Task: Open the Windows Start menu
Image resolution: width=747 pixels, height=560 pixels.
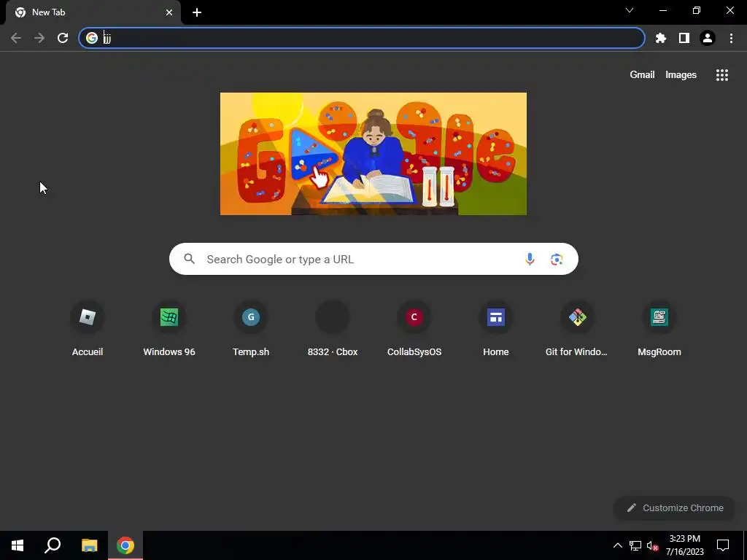Action: point(18,545)
